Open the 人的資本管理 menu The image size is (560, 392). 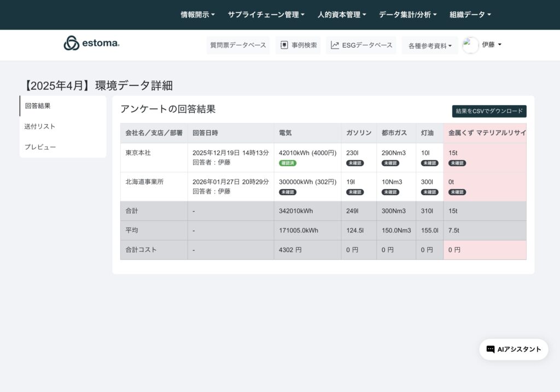pos(342,15)
